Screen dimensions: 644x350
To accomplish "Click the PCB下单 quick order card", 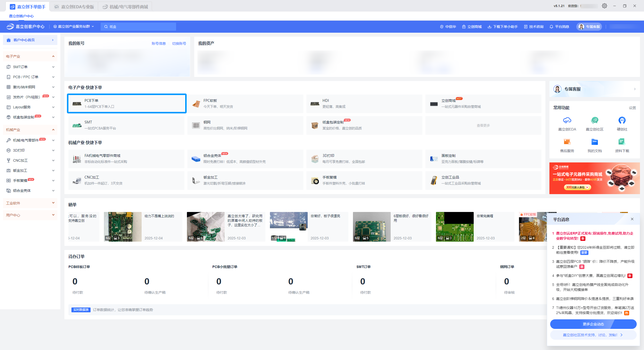I will coord(127,104).
